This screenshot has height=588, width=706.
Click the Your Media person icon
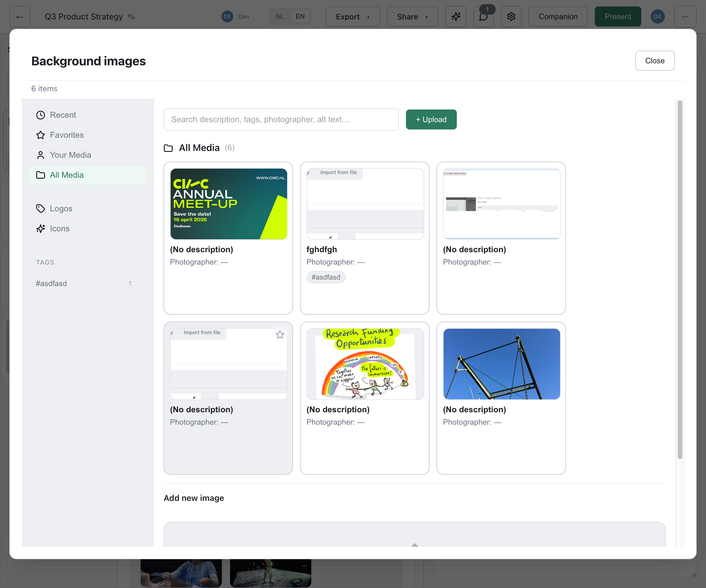[x=41, y=155]
